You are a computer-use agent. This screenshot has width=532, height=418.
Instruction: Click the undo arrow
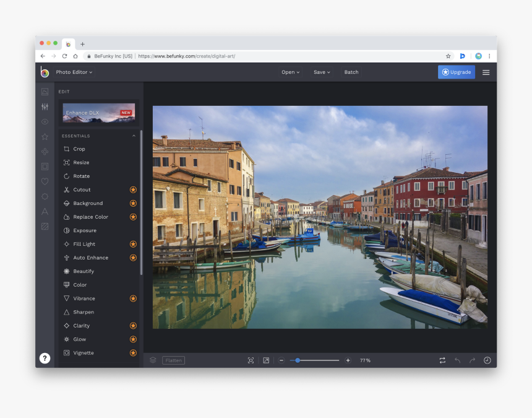457,360
